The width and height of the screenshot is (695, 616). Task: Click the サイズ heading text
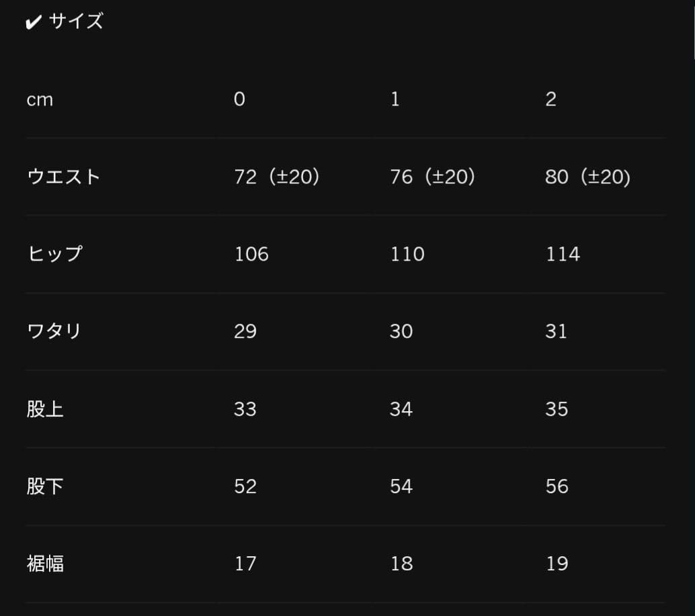76,21
